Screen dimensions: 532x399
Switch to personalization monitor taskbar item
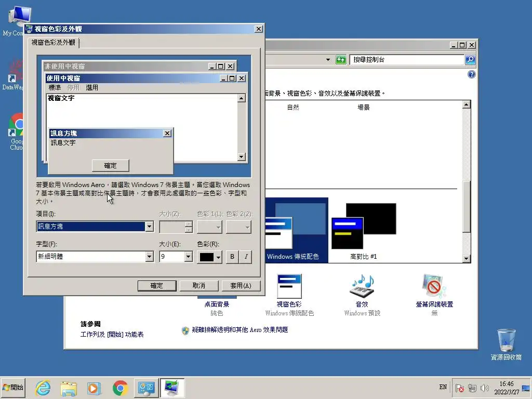click(172, 388)
